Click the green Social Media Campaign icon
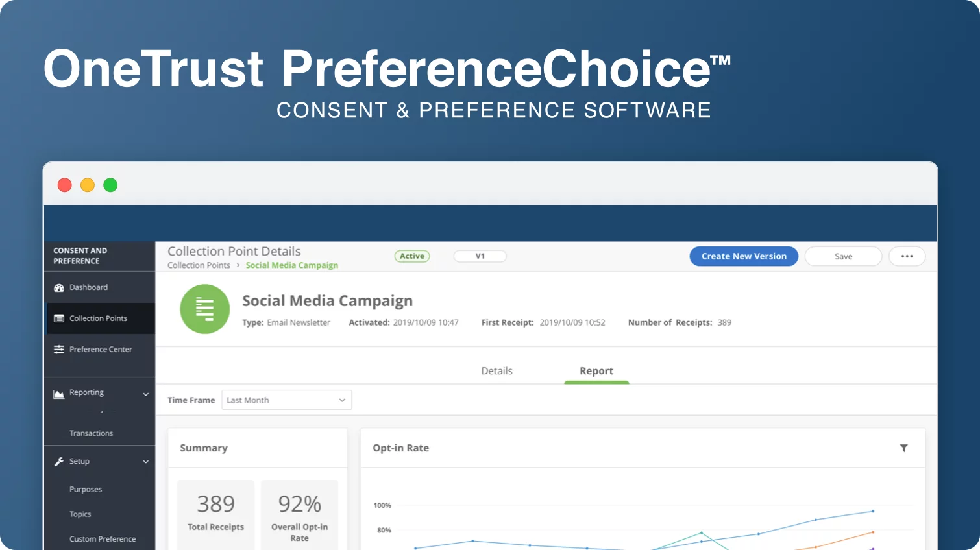This screenshot has width=980, height=550. point(205,309)
